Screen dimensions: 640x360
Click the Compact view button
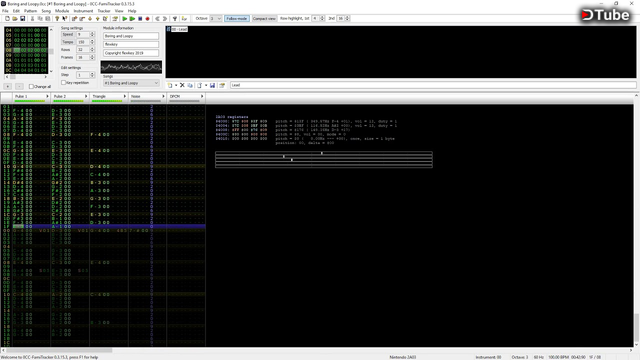pos(264,18)
